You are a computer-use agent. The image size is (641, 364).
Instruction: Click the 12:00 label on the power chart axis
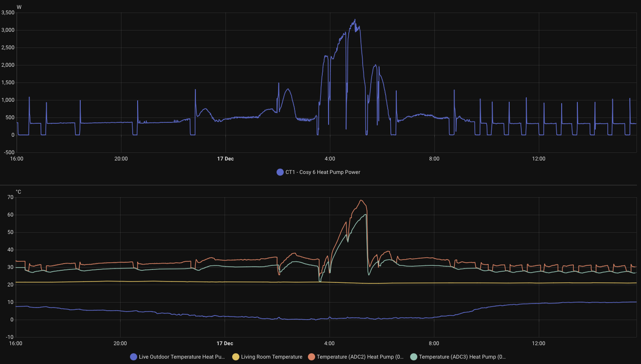pyautogui.click(x=538, y=159)
